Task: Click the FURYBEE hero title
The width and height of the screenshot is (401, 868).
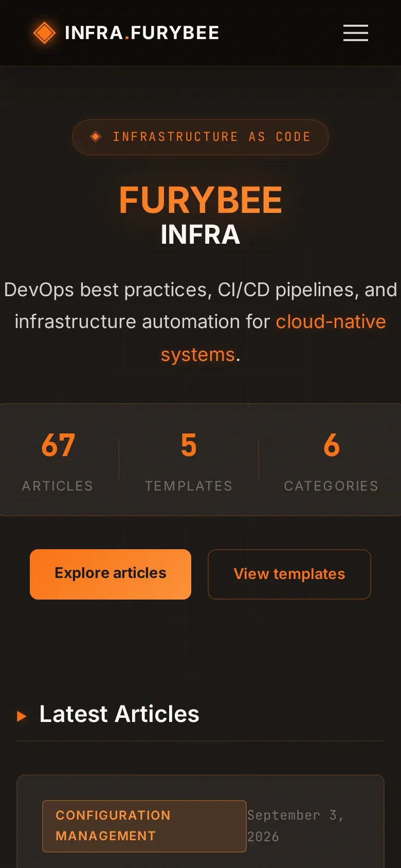Action: click(200, 200)
